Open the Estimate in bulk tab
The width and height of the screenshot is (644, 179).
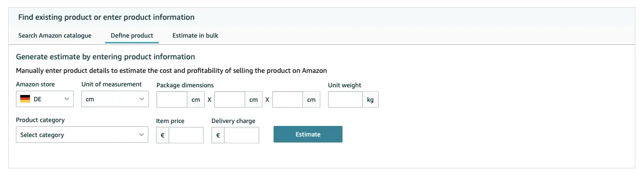pyautogui.click(x=195, y=35)
